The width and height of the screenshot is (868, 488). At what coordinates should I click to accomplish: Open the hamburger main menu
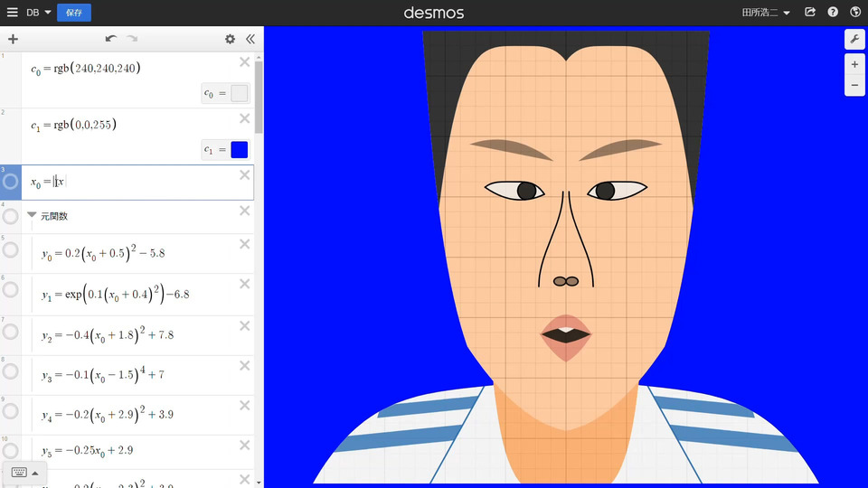tap(12, 13)
